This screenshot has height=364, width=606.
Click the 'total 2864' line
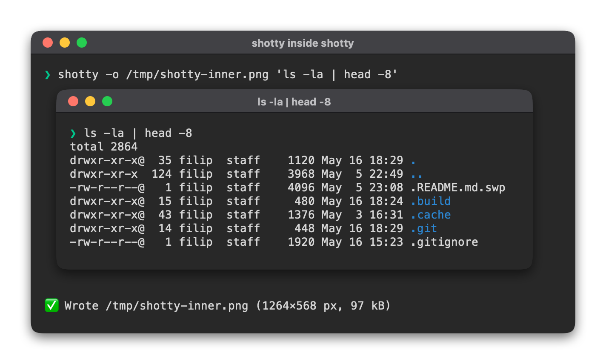tap(104, 147)
